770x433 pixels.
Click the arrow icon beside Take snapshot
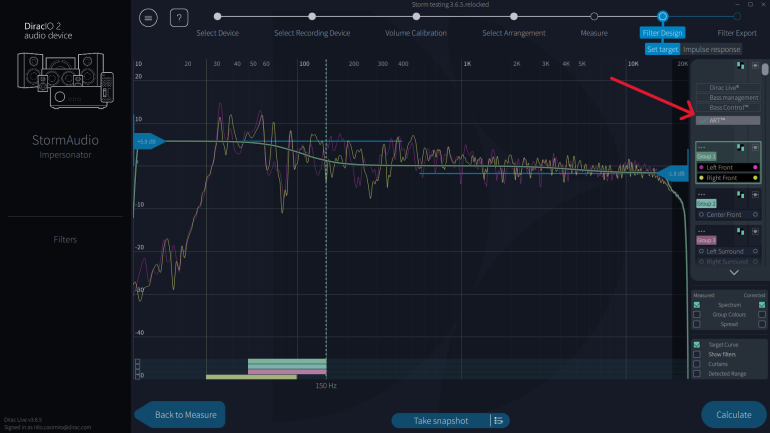(x=497, y=420)
